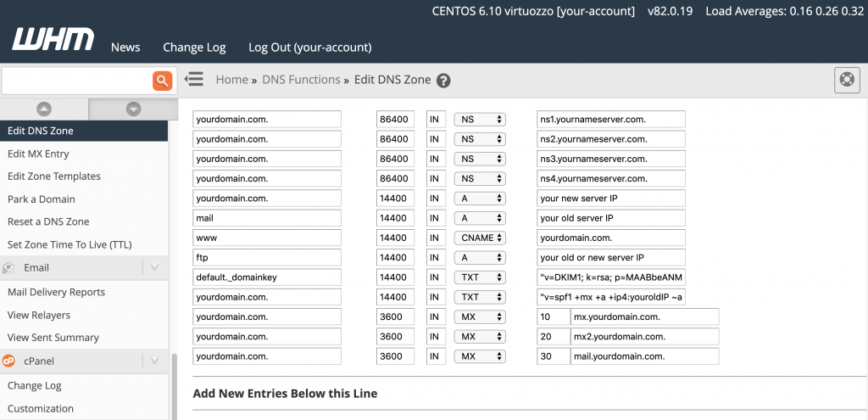The width and height of the screenshot is (868, 420).
Task: Open record type dropdown for ns4.yournameserver.com
Action: tap(480, 179)
